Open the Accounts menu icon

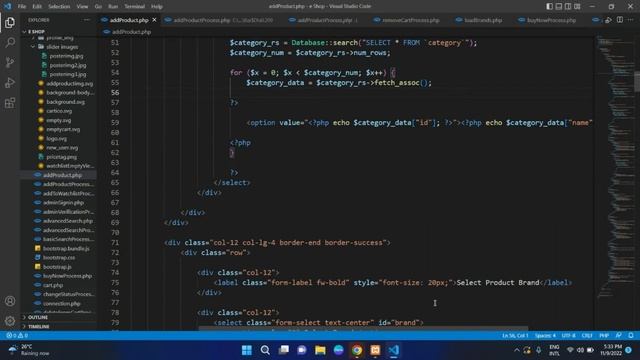coord(10,301)
